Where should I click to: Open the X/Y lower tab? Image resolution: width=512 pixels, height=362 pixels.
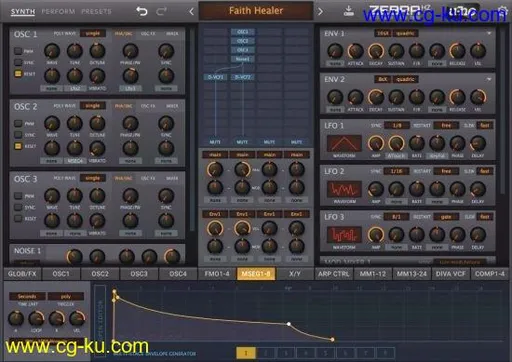(x=295, y=274)
